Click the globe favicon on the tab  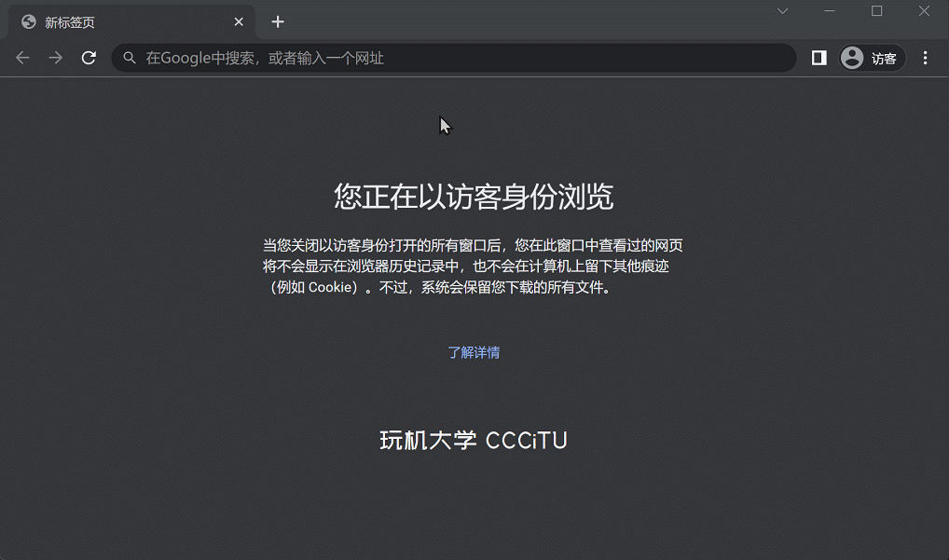pyautogui.click(x=29, y=21)
